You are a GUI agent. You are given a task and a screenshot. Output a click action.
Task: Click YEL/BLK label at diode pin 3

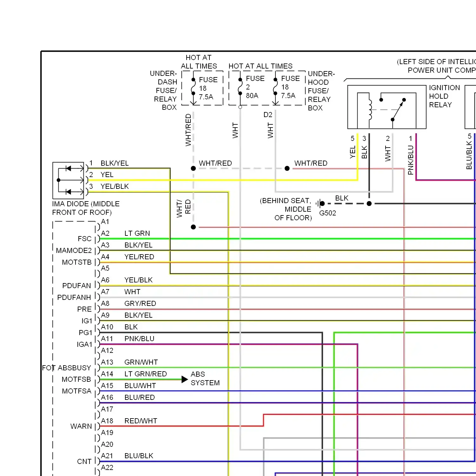[x=115, y=186]
